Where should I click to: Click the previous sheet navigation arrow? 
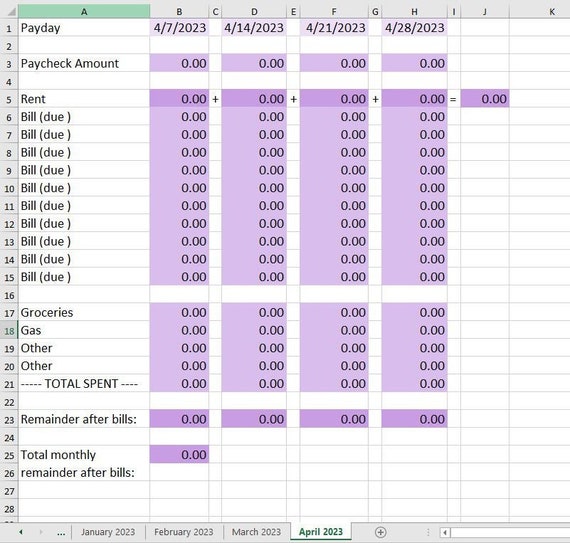(x=21, y=532)
